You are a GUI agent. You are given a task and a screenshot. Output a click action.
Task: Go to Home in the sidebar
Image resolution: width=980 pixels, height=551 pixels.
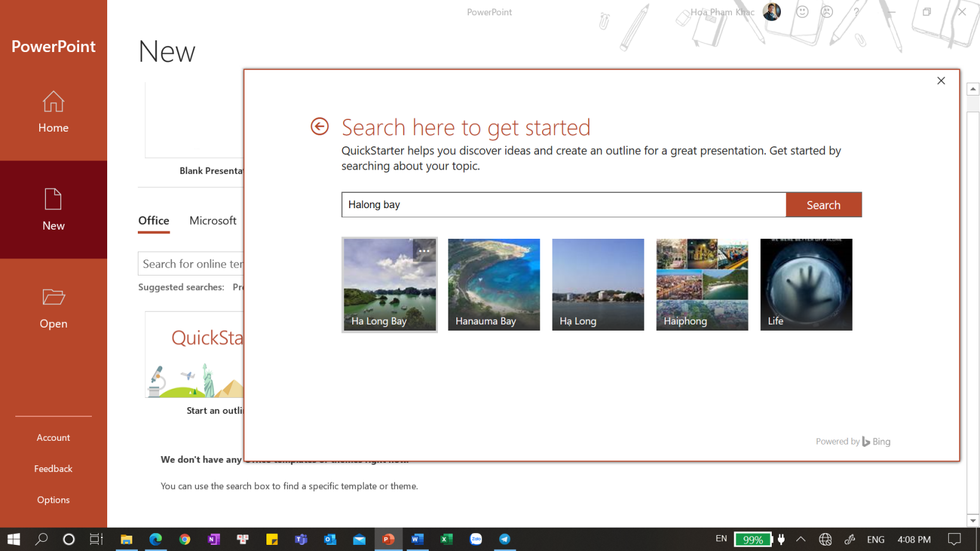(x=53, y=113)
